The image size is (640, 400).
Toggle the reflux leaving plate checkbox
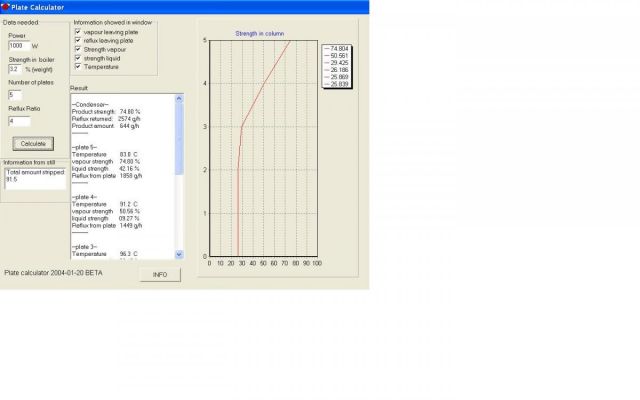pyautogui.click(x=78, y=40)
